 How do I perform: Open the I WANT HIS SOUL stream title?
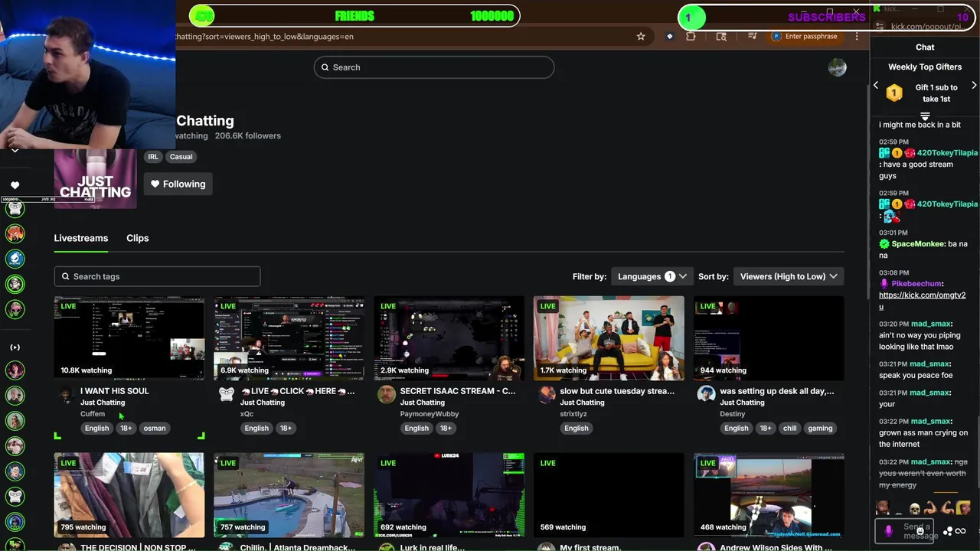pos(115,391)
